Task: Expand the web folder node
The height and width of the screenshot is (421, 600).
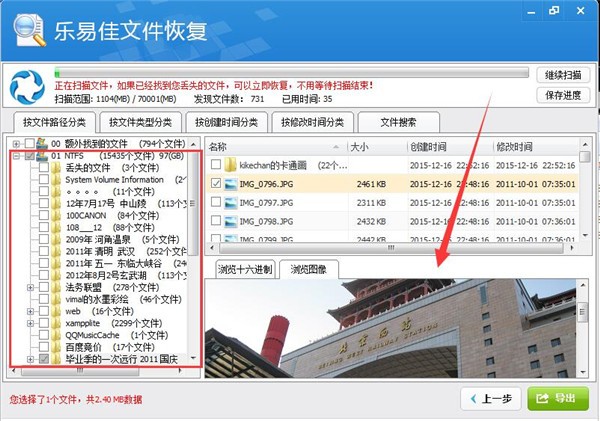Action: click(x=30, y=312)
